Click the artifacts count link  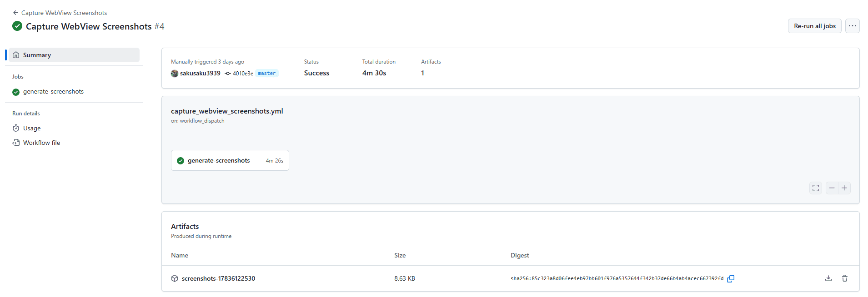(x=422, y=73)
